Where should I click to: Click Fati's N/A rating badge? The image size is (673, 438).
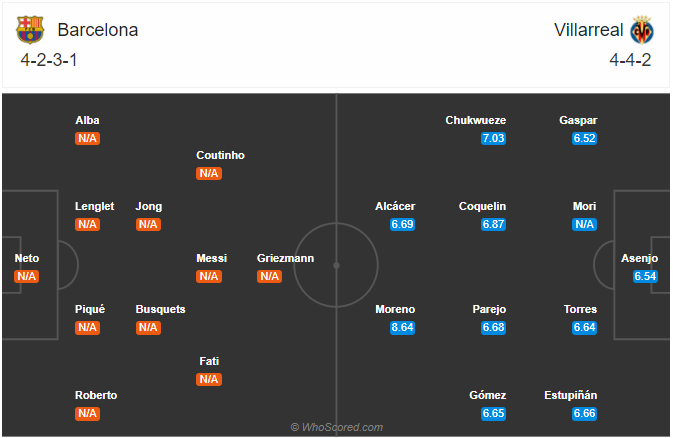click(x=209, y=379)
